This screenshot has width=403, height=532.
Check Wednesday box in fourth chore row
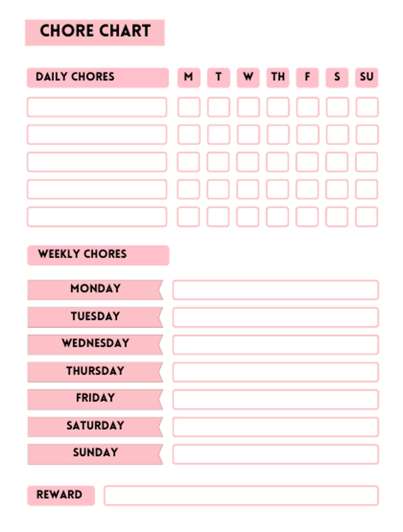point(247,189)
